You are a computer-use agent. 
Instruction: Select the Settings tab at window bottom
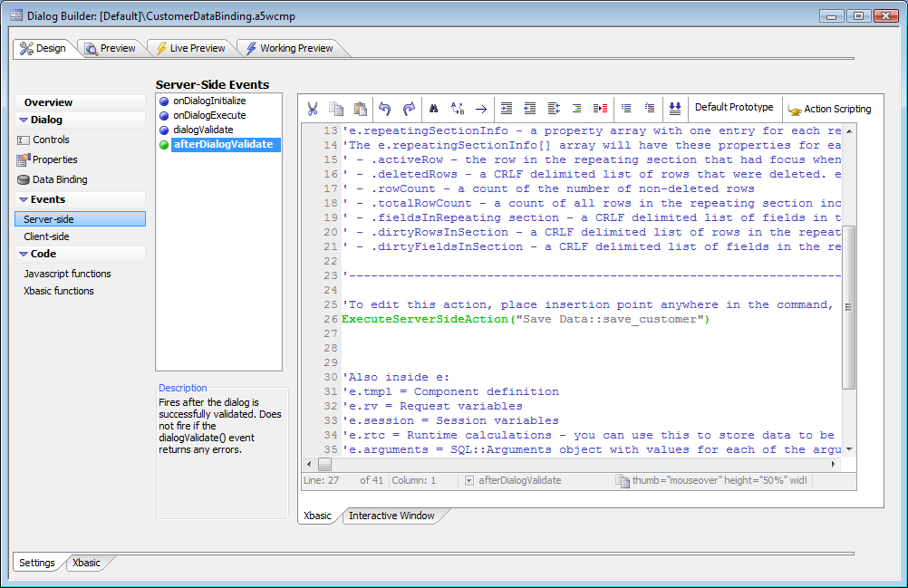[x=37, y=563]
